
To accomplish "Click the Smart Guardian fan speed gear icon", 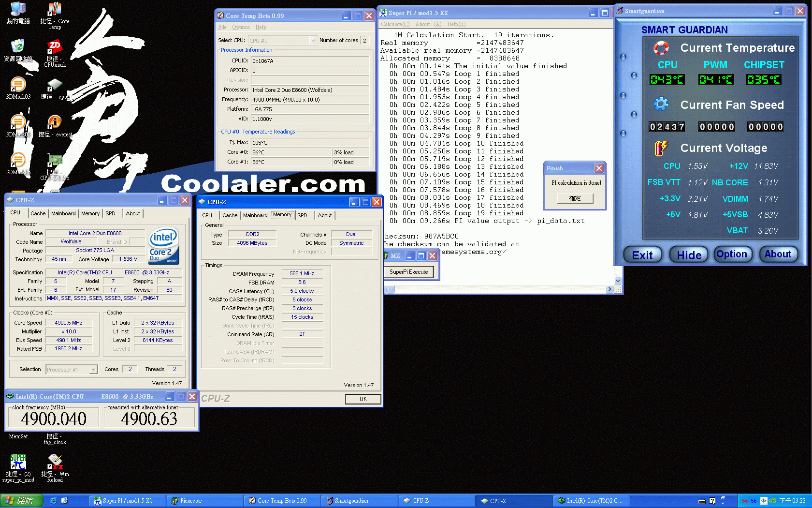I will 661,104.
